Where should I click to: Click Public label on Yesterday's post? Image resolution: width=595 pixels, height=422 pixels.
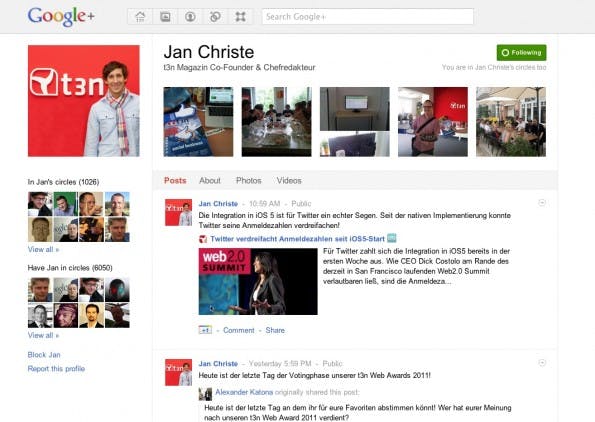click(x=332, y=364)
